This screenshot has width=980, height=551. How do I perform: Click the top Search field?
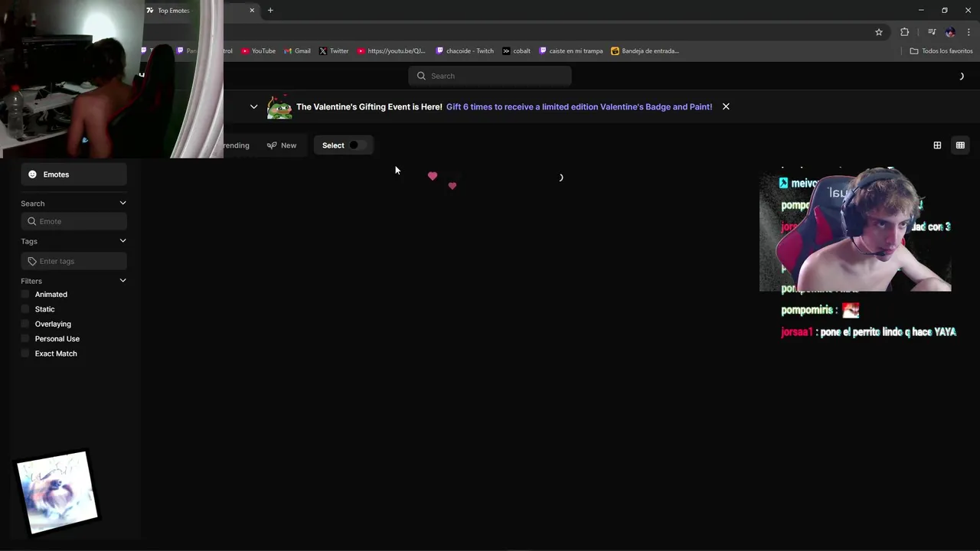coord(490,76)
